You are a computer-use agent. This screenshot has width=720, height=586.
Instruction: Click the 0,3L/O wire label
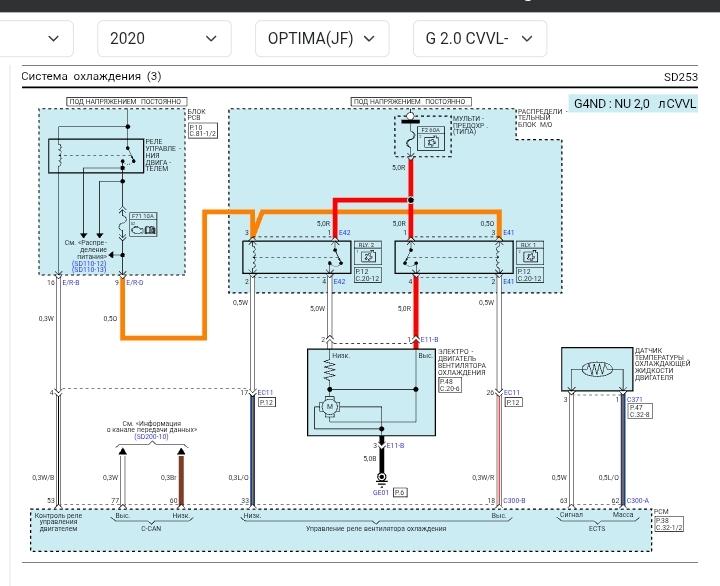pyautogui.click(x=238, y=478)
